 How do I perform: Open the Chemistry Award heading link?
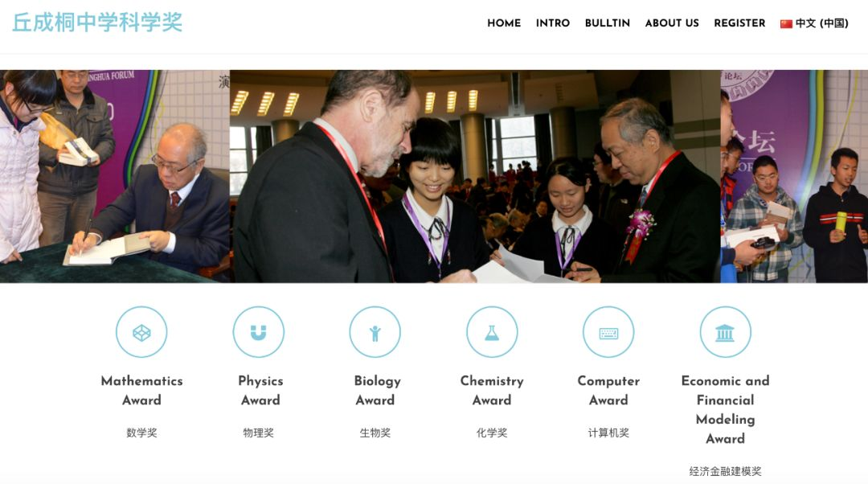pyautogui.click(x=492, y=391)
